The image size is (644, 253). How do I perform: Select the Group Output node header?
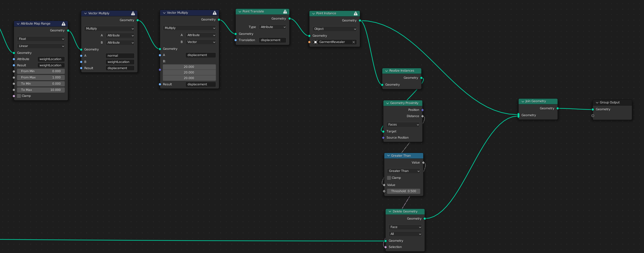coord(612,103)
